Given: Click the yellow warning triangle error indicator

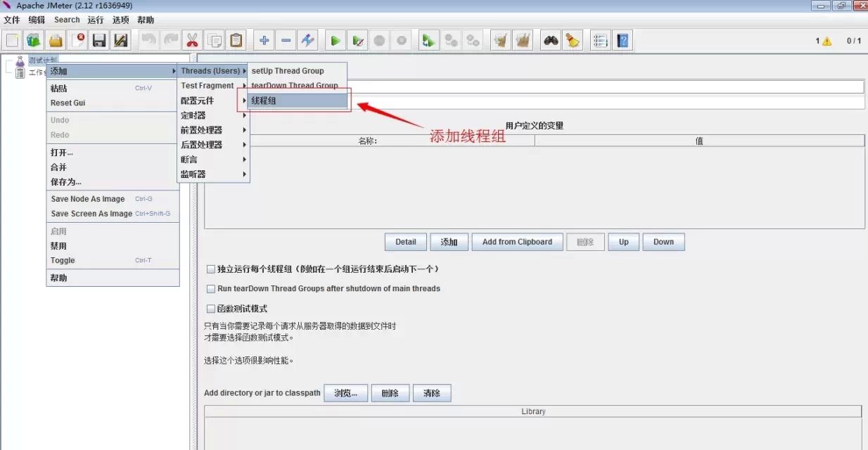Looking at the screenshot, I should click(826, 41).
